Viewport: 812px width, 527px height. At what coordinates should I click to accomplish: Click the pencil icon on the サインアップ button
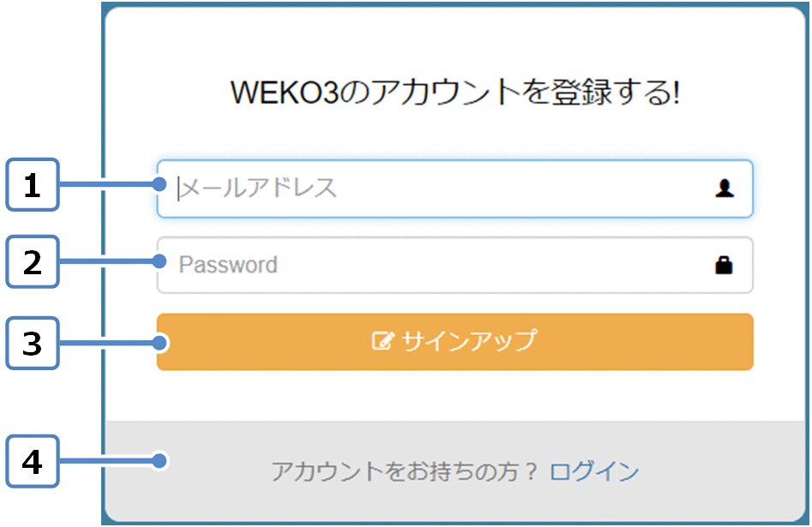click(x=382, y=341)
